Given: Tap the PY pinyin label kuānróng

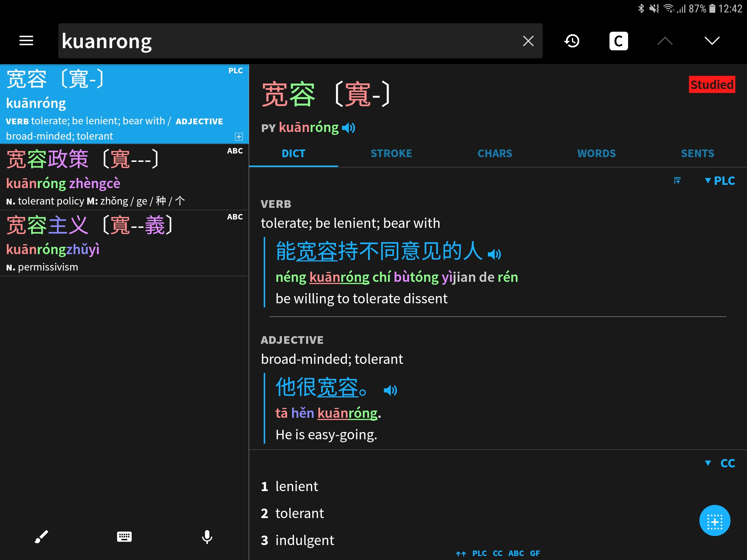Looking at the screenshot, I should pos(300,128).
